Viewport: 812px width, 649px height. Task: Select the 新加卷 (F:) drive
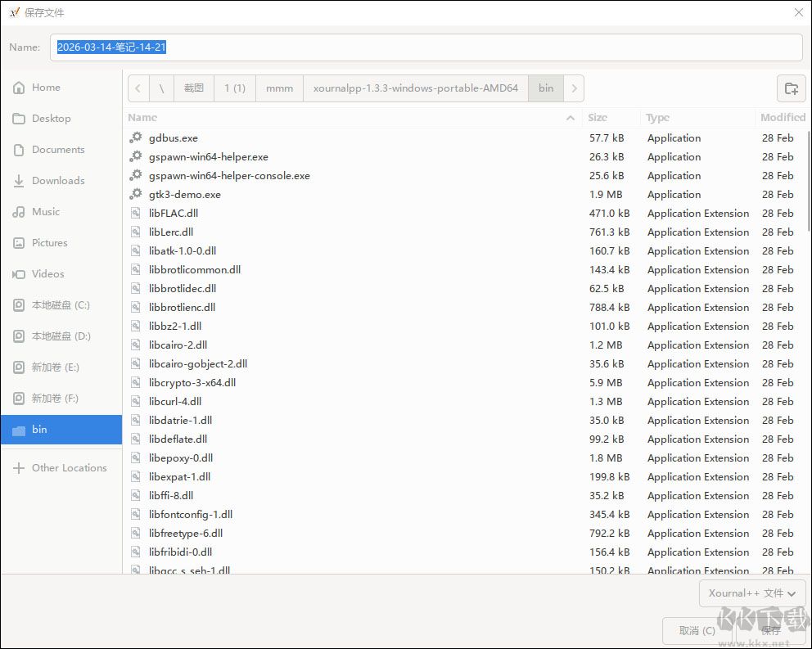click(x=61, y=399)
